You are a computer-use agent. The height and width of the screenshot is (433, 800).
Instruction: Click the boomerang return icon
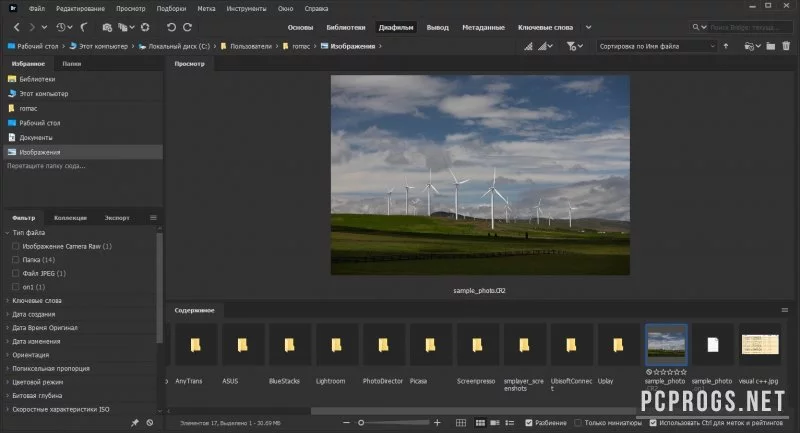(84, 27)
